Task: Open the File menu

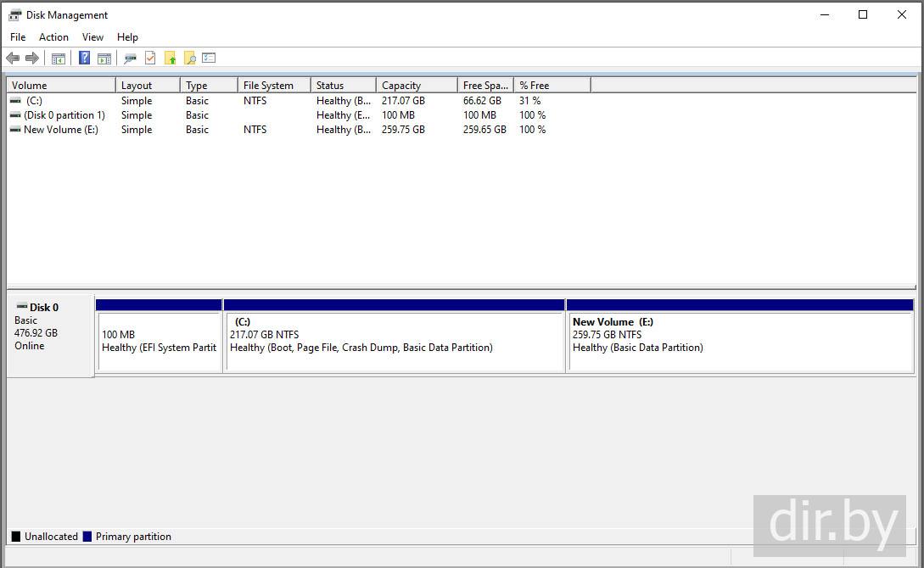Action: coord(18,37)
